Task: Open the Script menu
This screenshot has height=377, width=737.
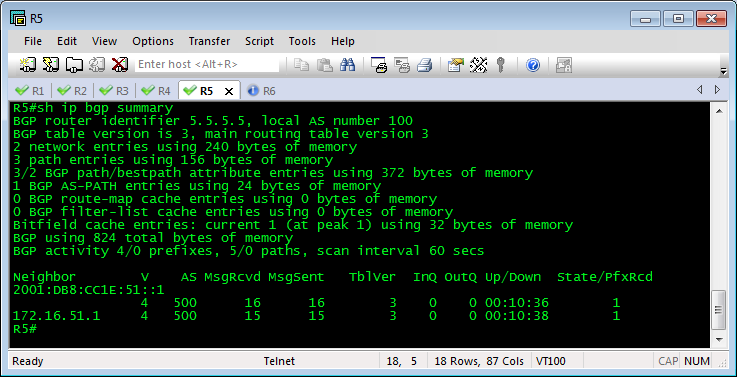Action: tap(259, 41)
